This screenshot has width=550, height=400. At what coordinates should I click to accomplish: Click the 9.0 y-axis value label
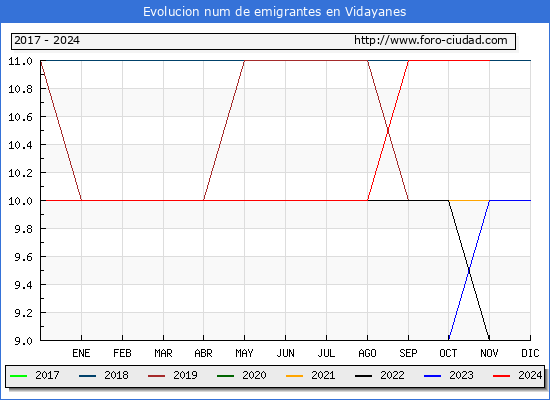[x=24, y=341]
